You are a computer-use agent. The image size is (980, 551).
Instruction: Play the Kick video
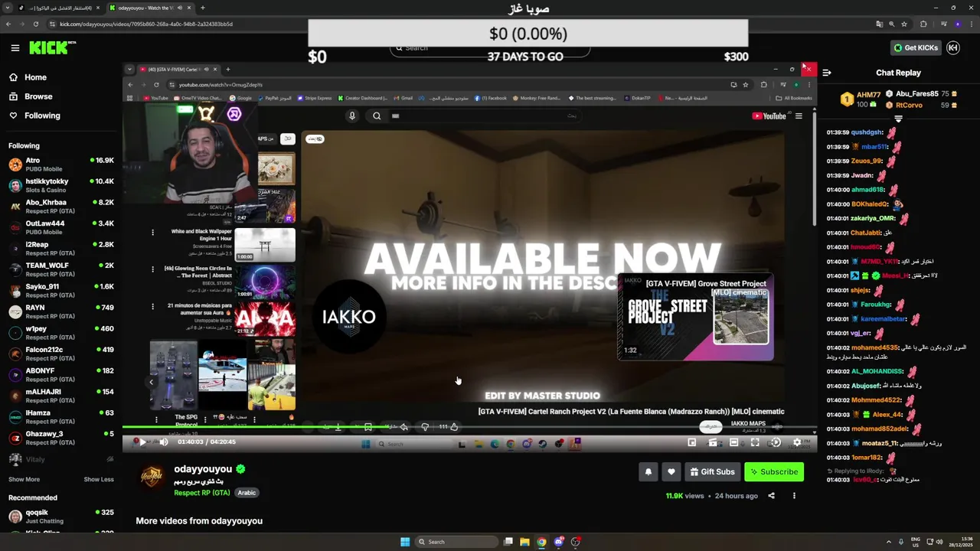[142, 442]
